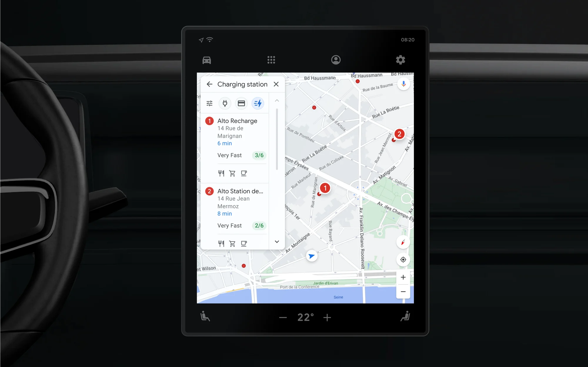588x367 pixels.
Task: Scroll down the charging stations list
Action: tap(276, 242)
